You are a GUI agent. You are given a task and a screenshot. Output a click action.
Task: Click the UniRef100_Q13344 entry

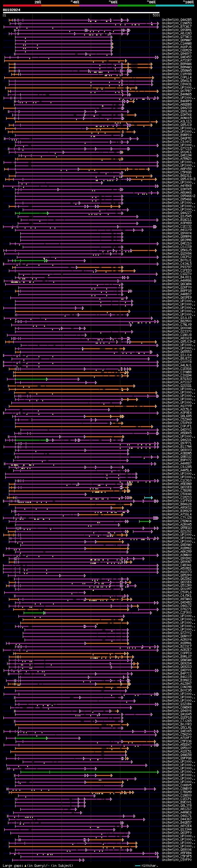pyautogui.click(x=177, y=830)
